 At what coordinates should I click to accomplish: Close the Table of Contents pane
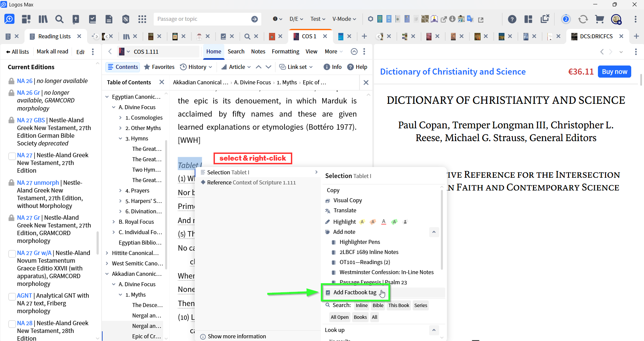tap(162, 82)
